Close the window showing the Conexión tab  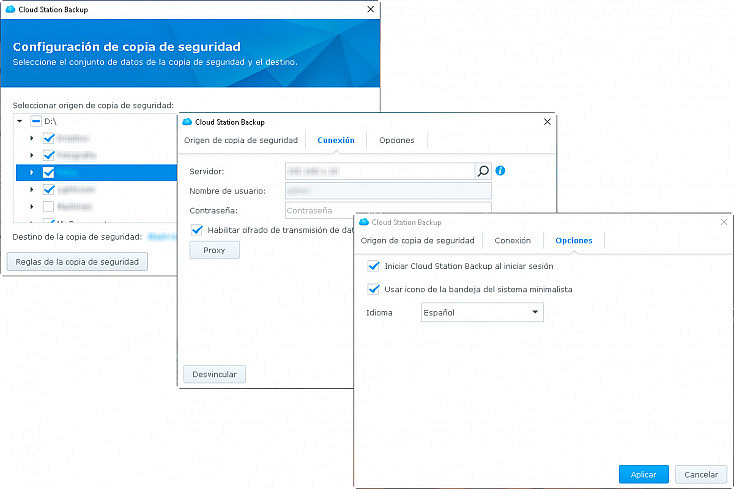[547, 122]
